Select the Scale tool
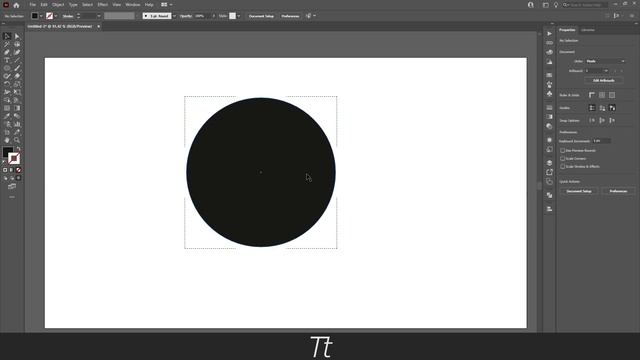Image resolution: width=640 pixels, height=360 pixels. [x=17, y=84]
